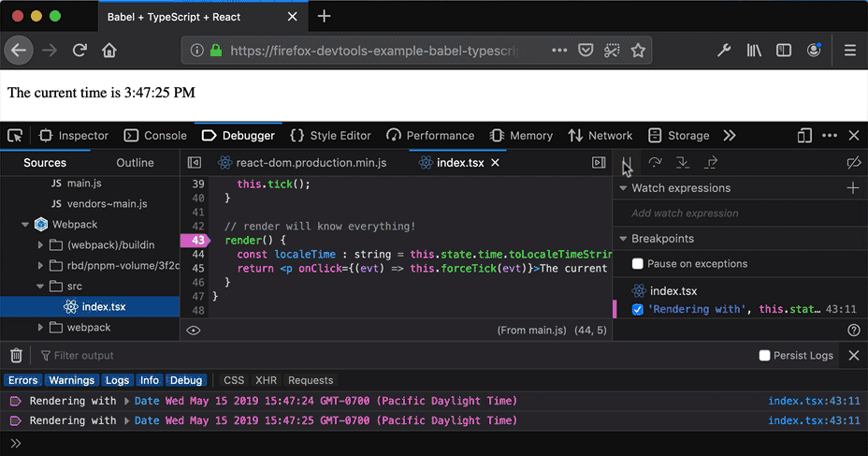Open the Firefox hamburger menu
This screenshot has width=868, height=456.
[x=850, y=51]
